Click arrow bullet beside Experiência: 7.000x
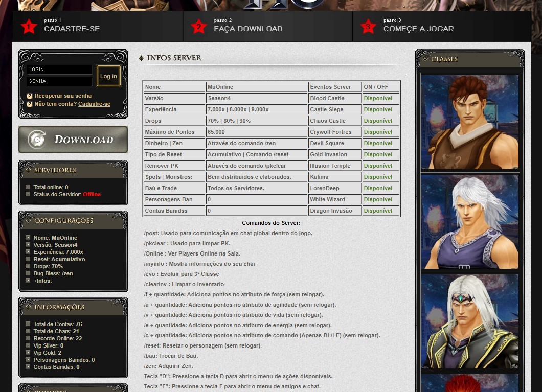Viewport: 542px width, 392px height. (x=28, y=252)
